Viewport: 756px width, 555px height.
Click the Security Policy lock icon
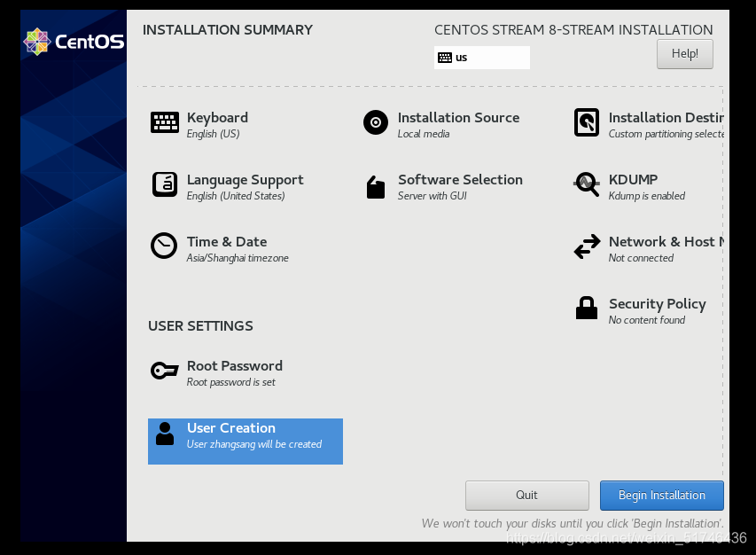pyautogui.click(x=587, y=309)
